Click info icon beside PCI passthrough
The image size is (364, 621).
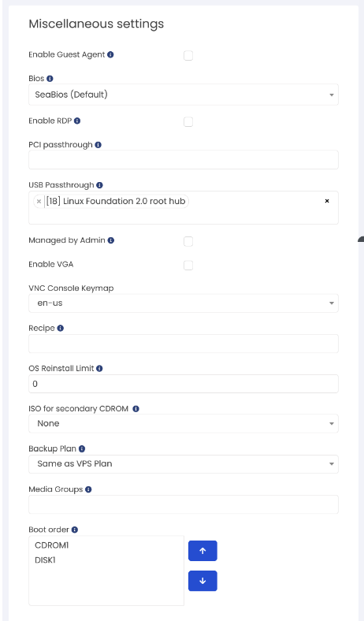click(98, 145)
